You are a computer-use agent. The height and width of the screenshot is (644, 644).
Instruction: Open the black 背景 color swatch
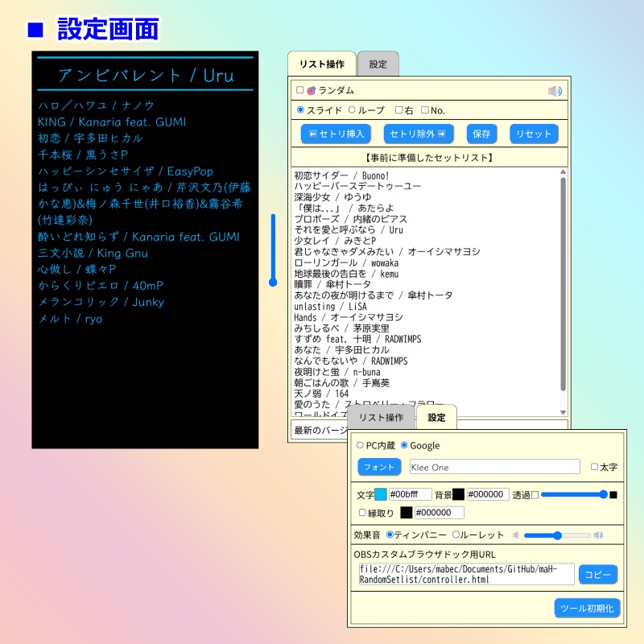click(458, 494)
